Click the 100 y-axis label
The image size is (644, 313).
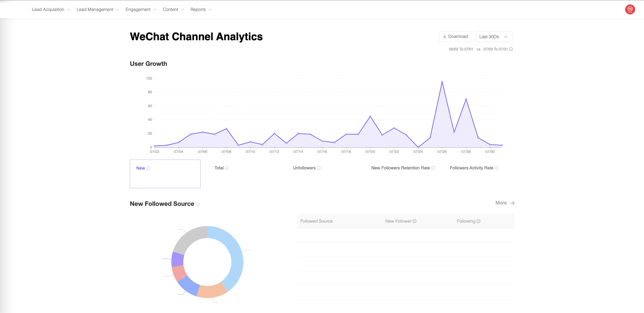pos(149,79)
